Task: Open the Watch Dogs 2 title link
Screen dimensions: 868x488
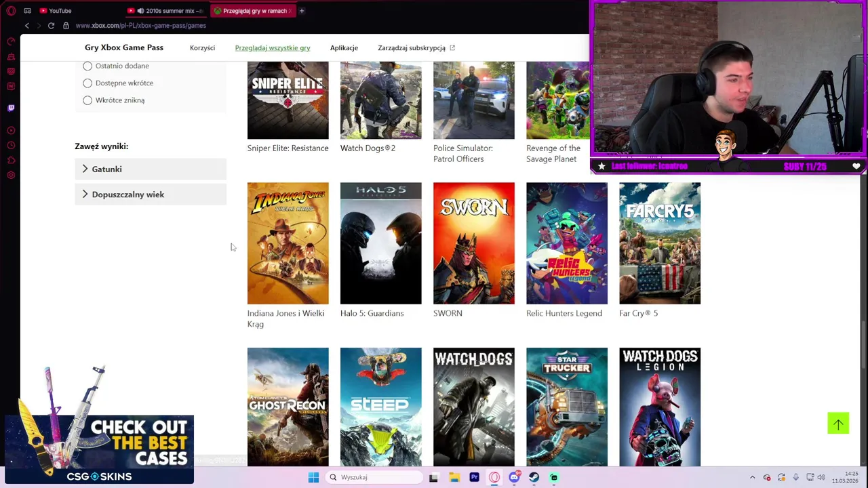Action: 368,148
